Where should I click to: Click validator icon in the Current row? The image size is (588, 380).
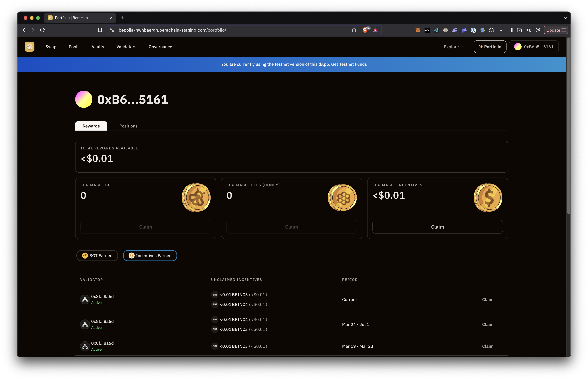(x=85, y=299)
